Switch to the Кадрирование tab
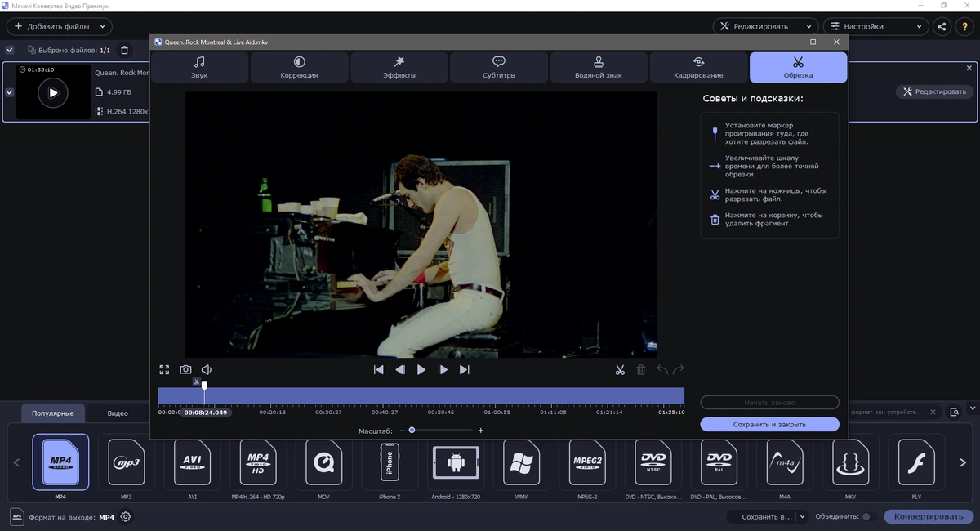This screenshot has width=980, height=531. click(698, 67)
